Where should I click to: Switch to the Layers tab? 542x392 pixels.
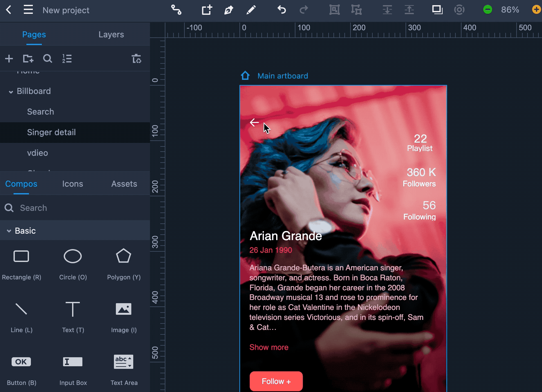click(111, 34)
